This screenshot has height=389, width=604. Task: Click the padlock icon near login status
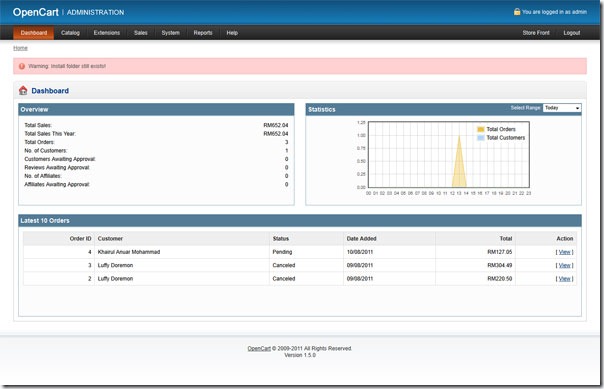[517, 12]
